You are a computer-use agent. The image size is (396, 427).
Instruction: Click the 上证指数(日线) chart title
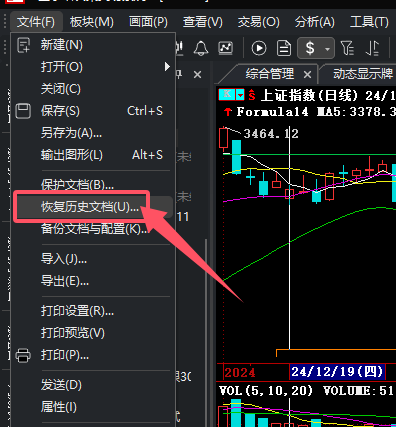coord(309,95)
